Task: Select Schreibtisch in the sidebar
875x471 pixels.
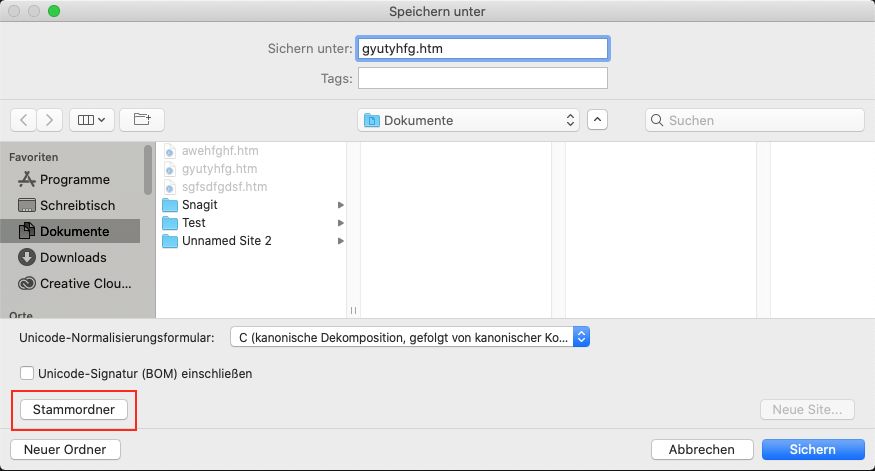Action: click(77, 205)
